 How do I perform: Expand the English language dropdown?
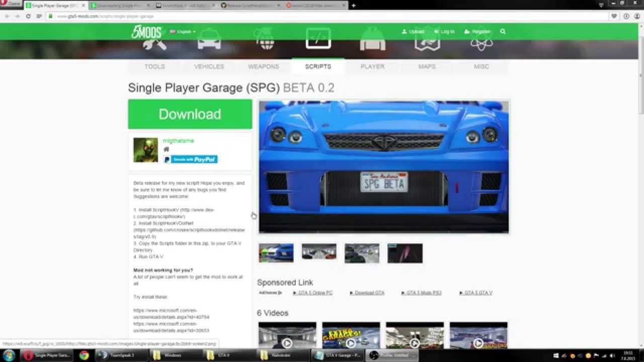183,32
